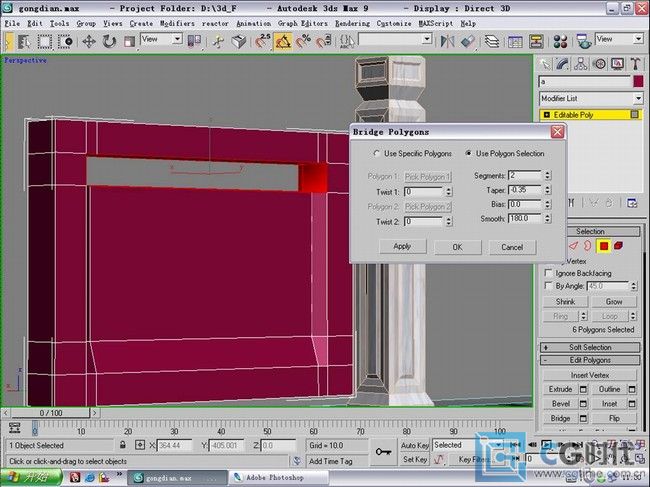The height and width of the screenshot is (487, 650).
Task: Enable the Ignore Backfacing checkbox
Action: tap(548, 273)
